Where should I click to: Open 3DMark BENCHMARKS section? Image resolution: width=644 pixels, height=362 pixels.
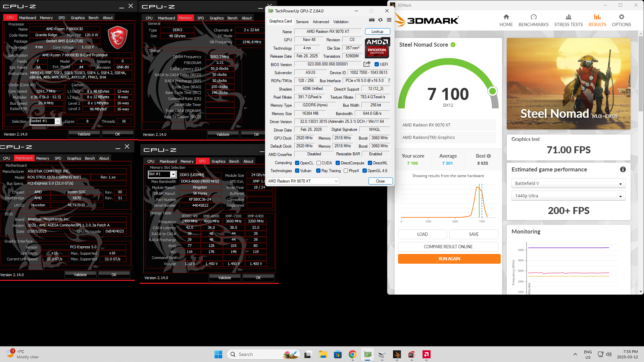click(534, 20)
